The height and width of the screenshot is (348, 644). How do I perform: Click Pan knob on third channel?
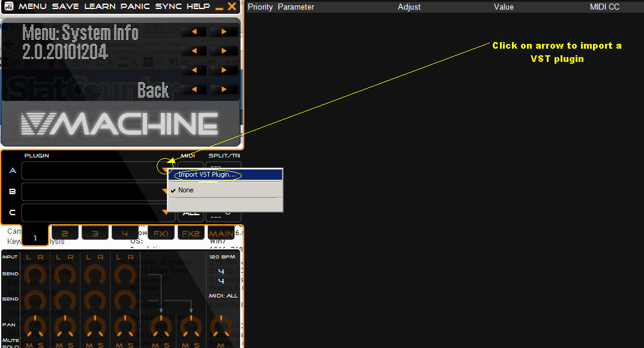95,326
